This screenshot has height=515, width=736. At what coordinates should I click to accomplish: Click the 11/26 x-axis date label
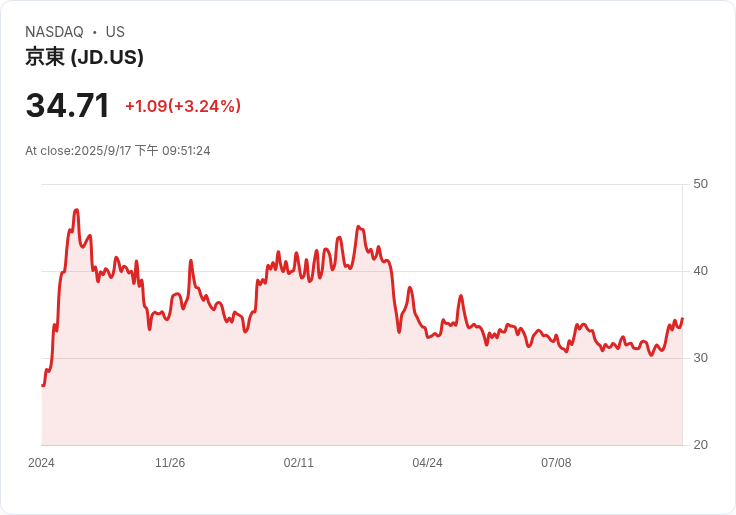tap(170, 463)
